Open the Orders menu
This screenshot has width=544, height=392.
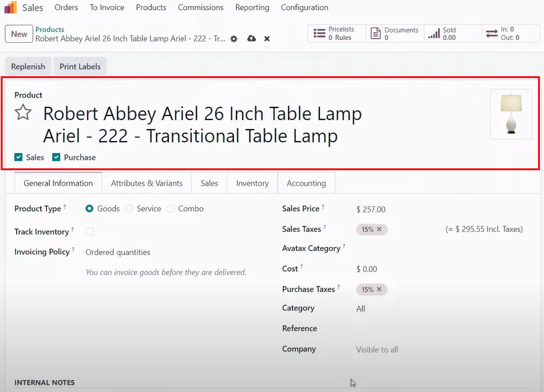click(66, 7)
